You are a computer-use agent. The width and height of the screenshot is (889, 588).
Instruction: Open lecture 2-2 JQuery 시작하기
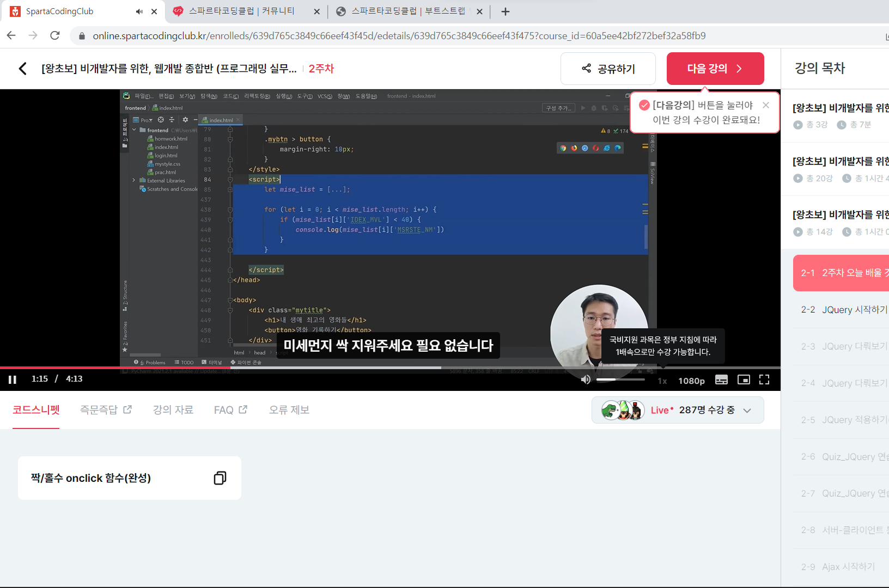[841, 310]
